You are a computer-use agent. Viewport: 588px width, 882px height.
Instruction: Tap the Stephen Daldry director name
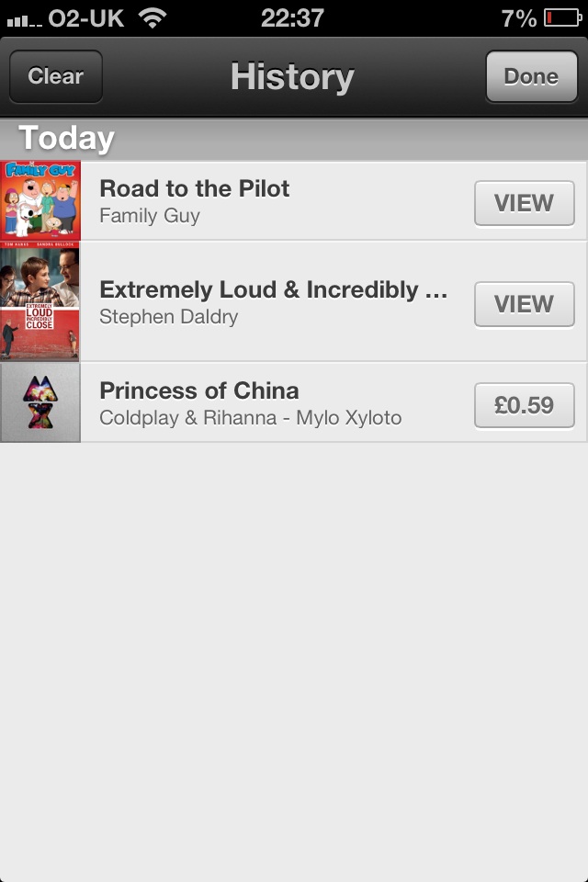(x=169, y=317)
